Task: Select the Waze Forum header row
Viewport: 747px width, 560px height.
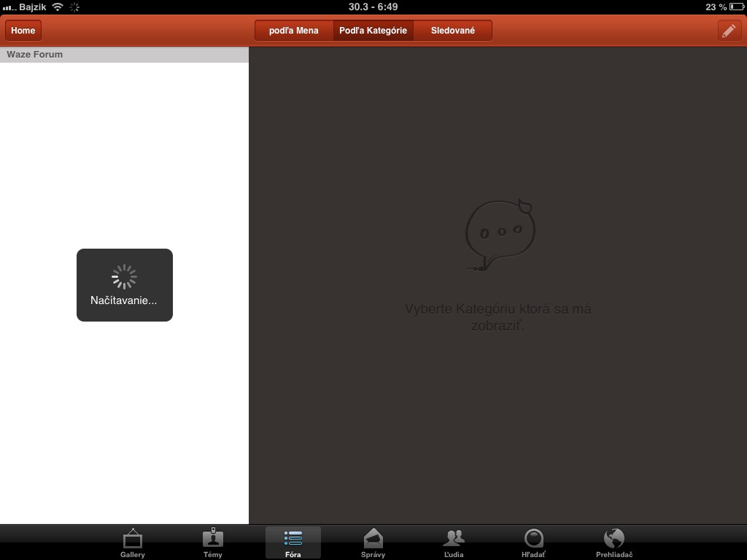Action: point(124,54)
